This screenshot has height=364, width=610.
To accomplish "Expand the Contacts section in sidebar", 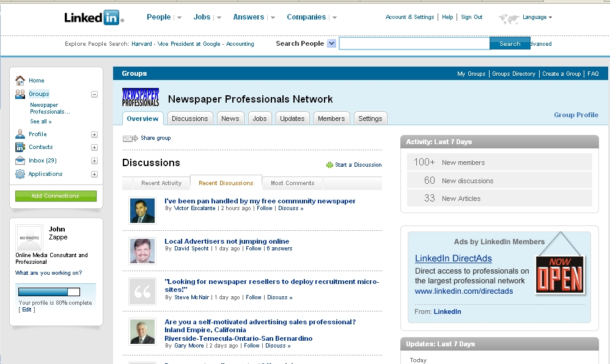I will click(94, 147).
